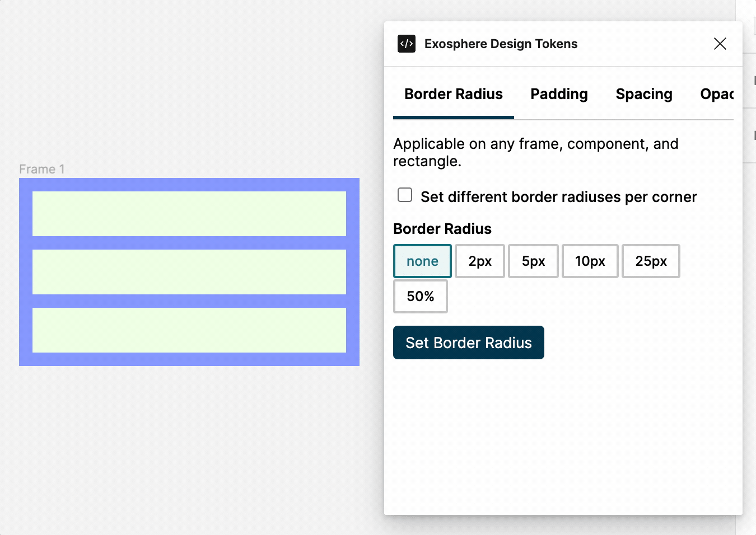Select the top green rectangle in Frame 1

pos(189,214)
